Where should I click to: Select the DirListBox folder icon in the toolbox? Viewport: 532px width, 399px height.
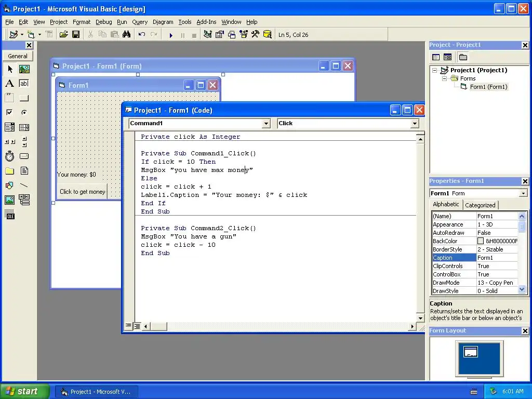click(x=10, y=170)
